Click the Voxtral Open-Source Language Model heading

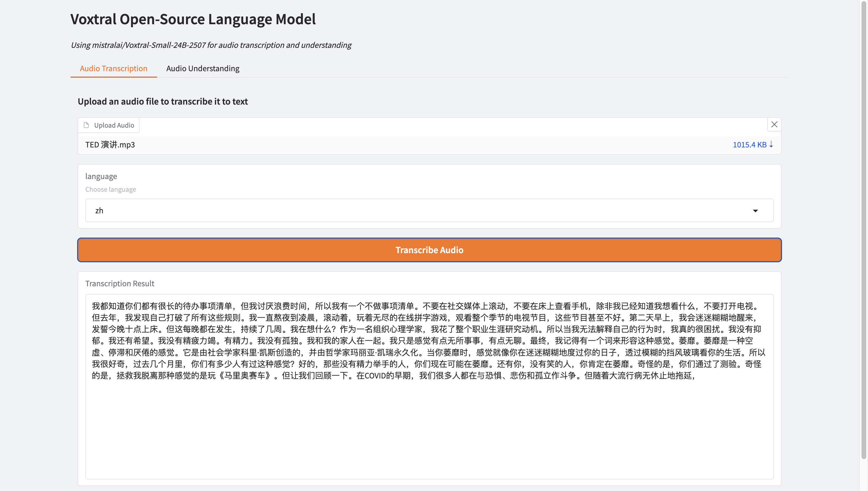tap(193, 19)
